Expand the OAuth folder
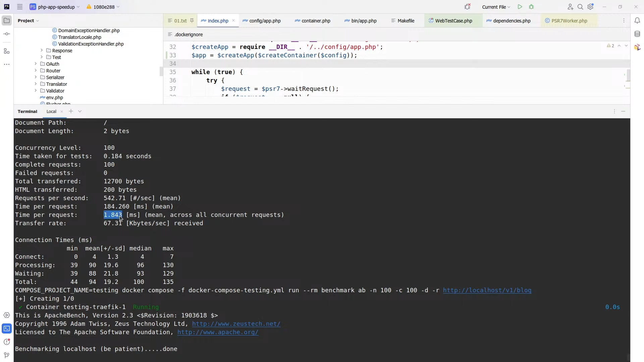 tap(36, 64)
